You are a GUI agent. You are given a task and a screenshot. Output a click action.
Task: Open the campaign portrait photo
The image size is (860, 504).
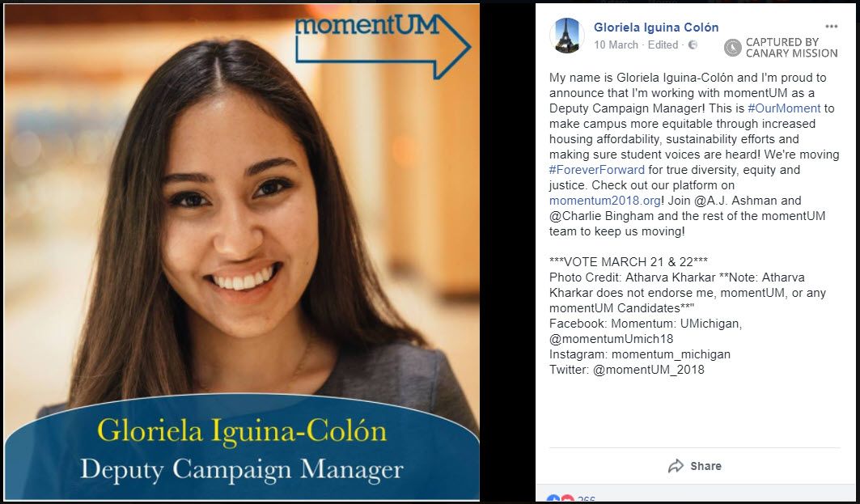click(241, 219)
